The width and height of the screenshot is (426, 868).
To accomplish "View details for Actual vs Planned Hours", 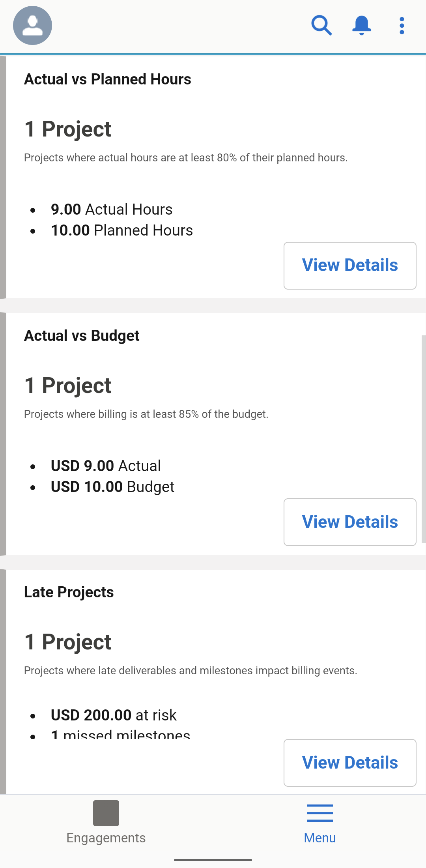I will (350, 266).
